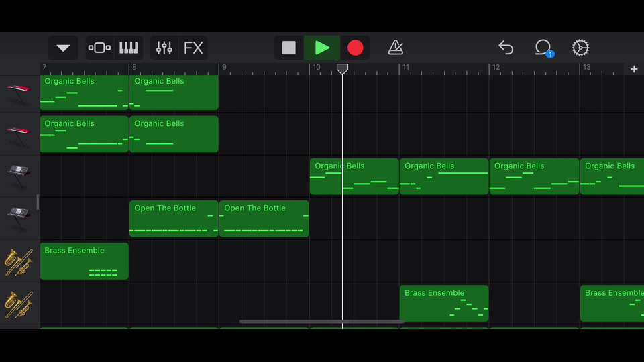Open the keyboard instrument view
Viewport: 644px width, 362px height.
(x=129, y=48)
